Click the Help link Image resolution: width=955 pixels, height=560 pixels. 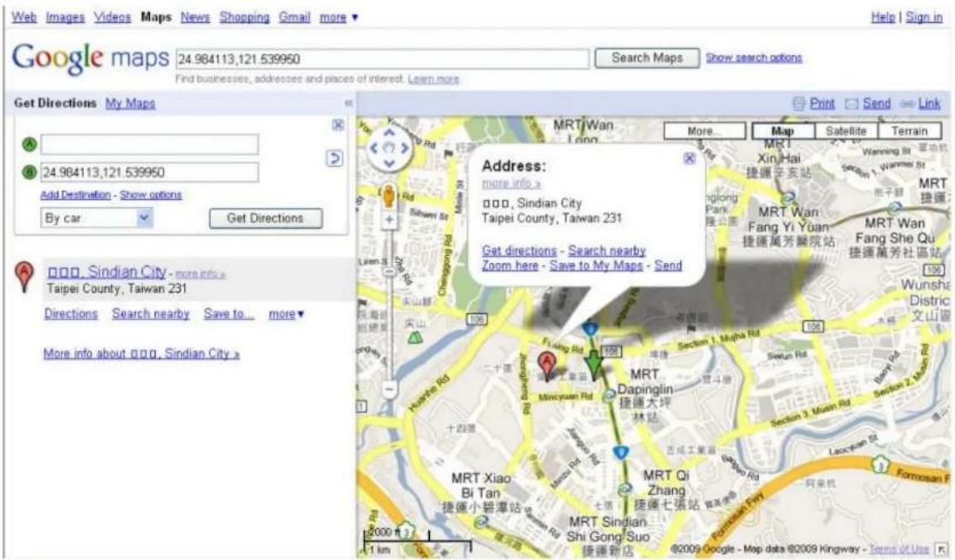click(883, 17)
